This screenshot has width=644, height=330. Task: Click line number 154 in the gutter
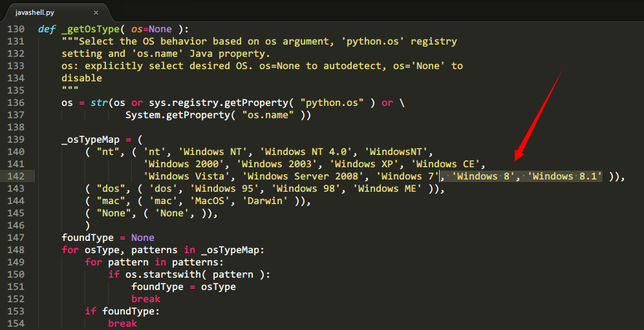point(16,324)
